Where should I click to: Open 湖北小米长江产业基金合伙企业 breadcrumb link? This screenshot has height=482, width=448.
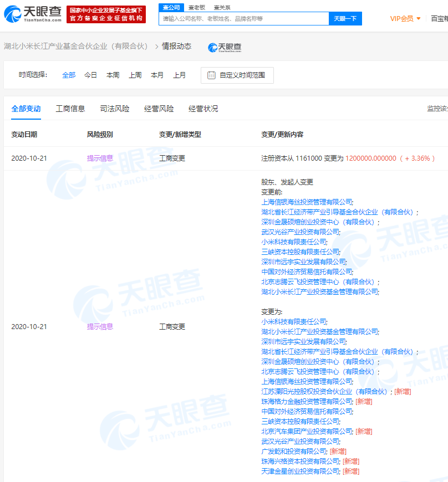point(76,46)
